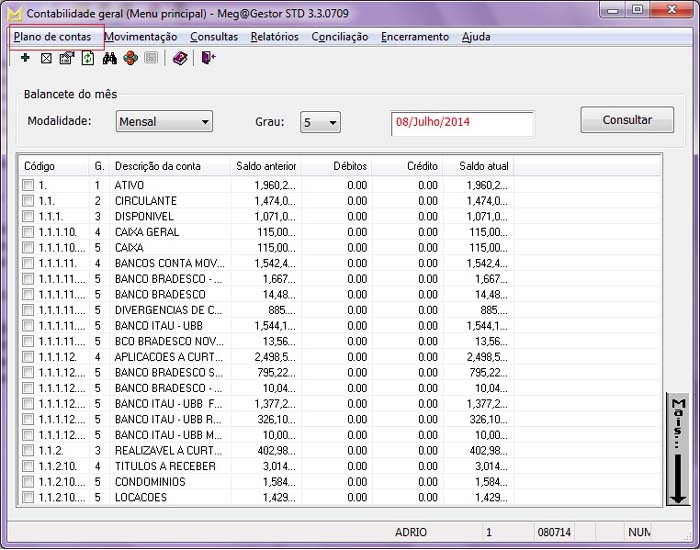The height and width of the screenshot is (550, 700).
Task: Expand the Grau dropdown set to 5
Action: [x=321, y=122]
